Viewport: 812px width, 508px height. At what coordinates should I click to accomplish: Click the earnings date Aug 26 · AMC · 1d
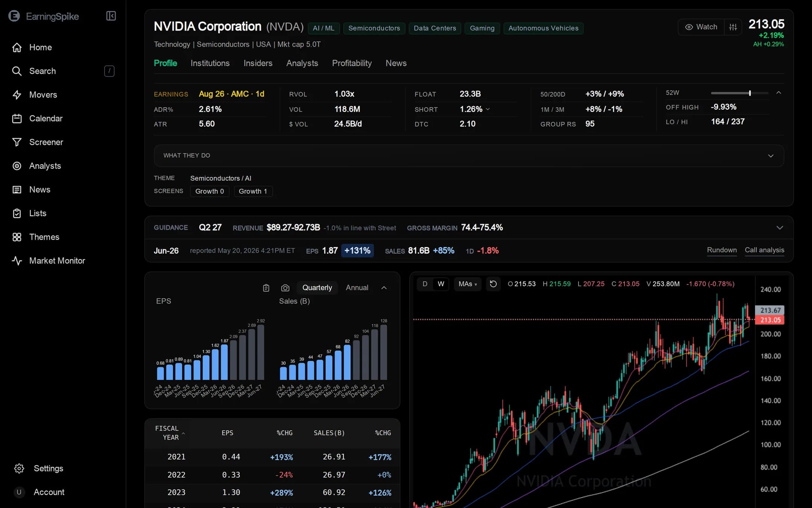[x=232, y=94]
